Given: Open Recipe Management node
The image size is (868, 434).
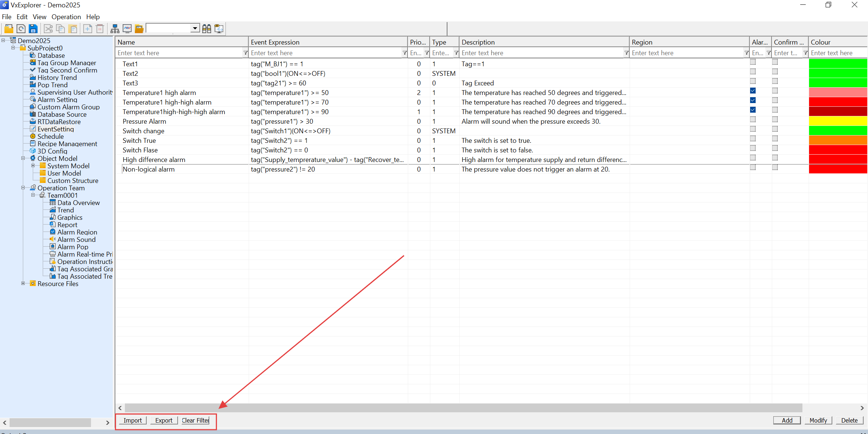Looking at the screenshot, I should pos(67,144).
